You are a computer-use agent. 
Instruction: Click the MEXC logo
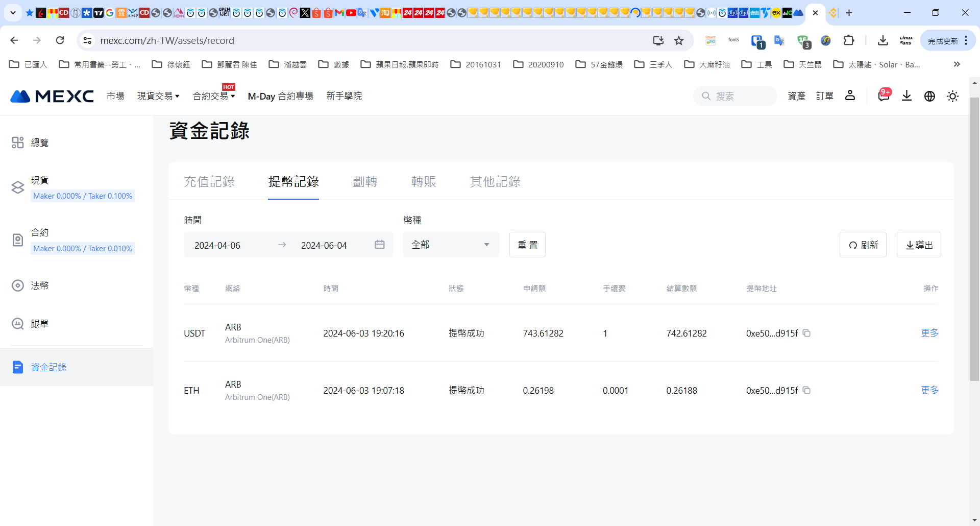(52, 96)
